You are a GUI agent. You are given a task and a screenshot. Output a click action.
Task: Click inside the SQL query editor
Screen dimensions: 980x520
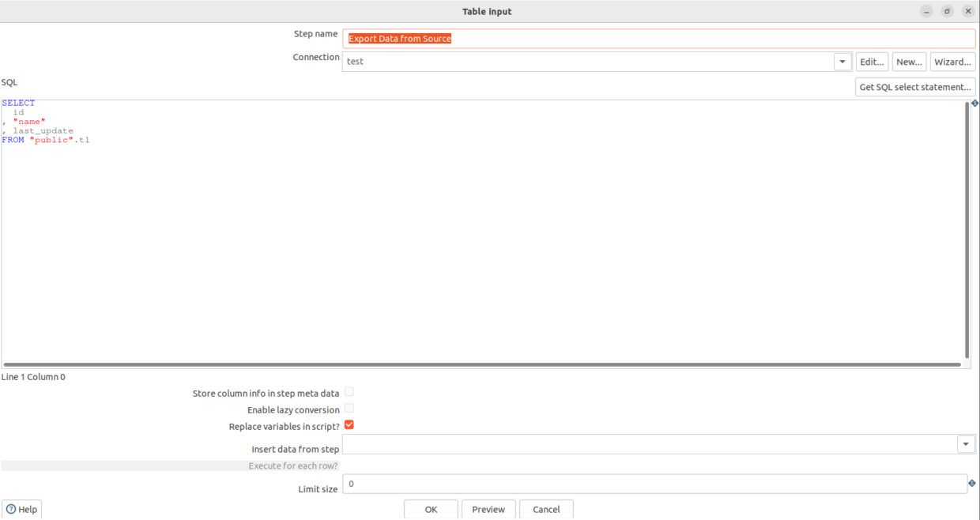pyautogui.click(x=474, y=229)
